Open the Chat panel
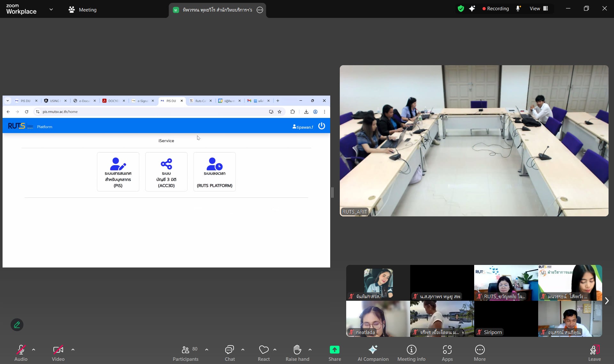The width and height of the screenshot is (614, 364). tap(229, 350)
